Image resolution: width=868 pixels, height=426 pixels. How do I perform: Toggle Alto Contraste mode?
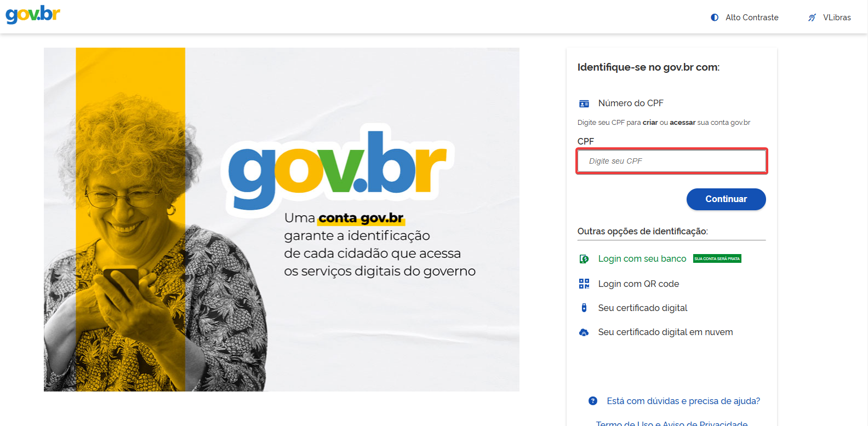tap(745, 18)
